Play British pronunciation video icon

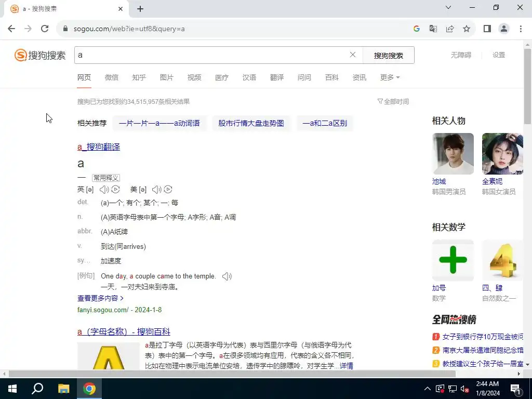115,189
